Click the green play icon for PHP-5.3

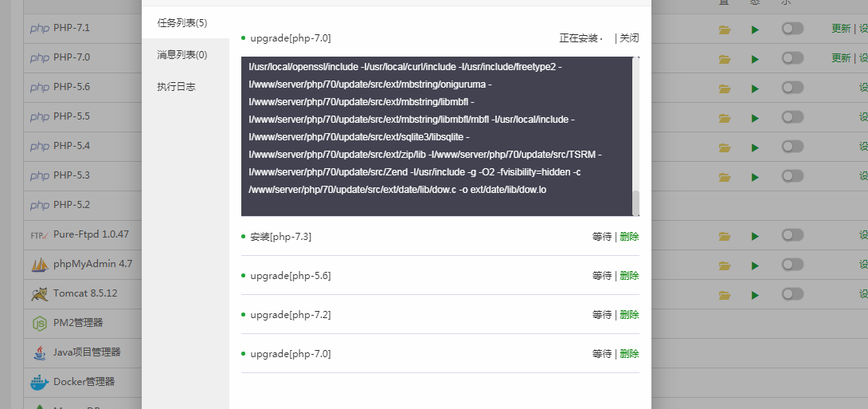[x=755, y=177]
